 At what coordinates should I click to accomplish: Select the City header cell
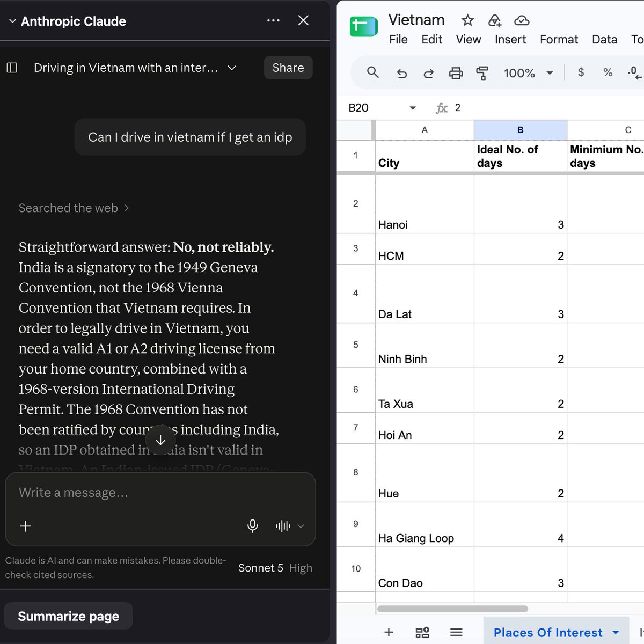coord(425,156)
